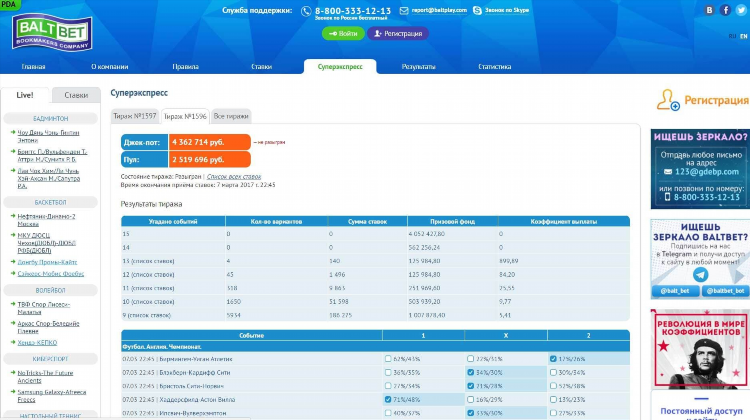The height and width of the screenshot is (420, 750).
Task: Switch to the Live! sidebar tab
Action: (x=25, y=95)
